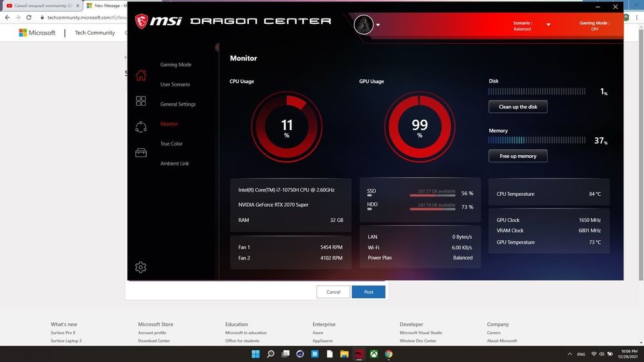Open Chrome's three-dot menu
Image resolution: width=644 pixels, height=362 pixels.
point(637,17)
